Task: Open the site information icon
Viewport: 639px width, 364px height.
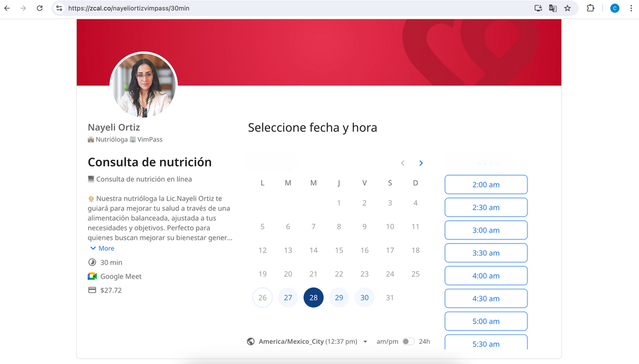Action: (59, 9)
